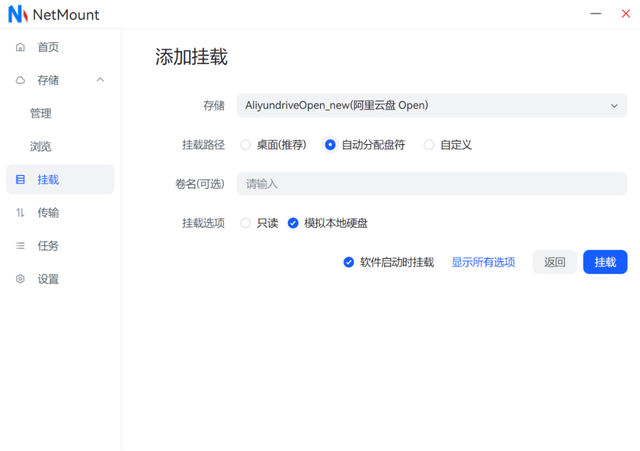
Task: Toggle 软件启动时挂载 checkbox
Action: tap(349, 262)
